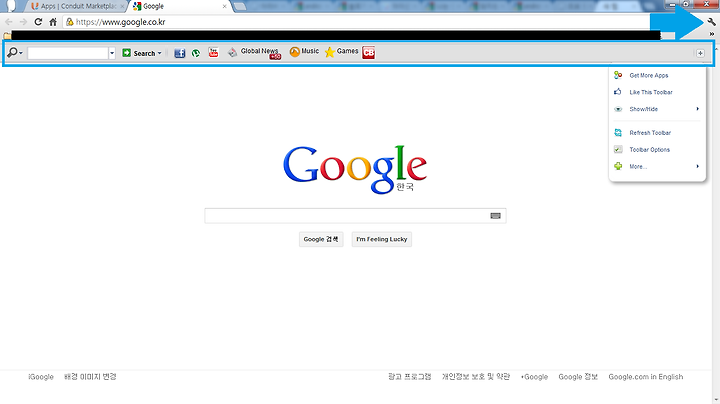
Task: Go to the browser home page
Action: pyautogui.click(x=53, y=22)
